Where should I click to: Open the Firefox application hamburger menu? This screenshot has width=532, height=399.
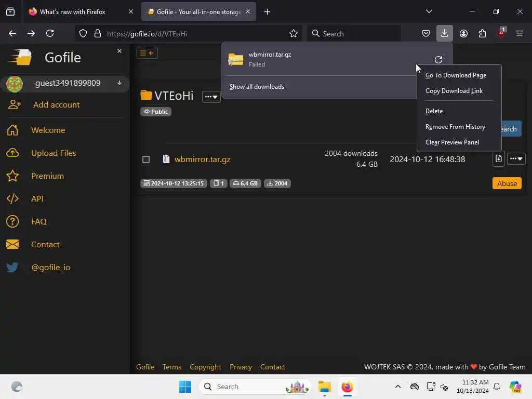pyautogui.click(x=520, y=33)
